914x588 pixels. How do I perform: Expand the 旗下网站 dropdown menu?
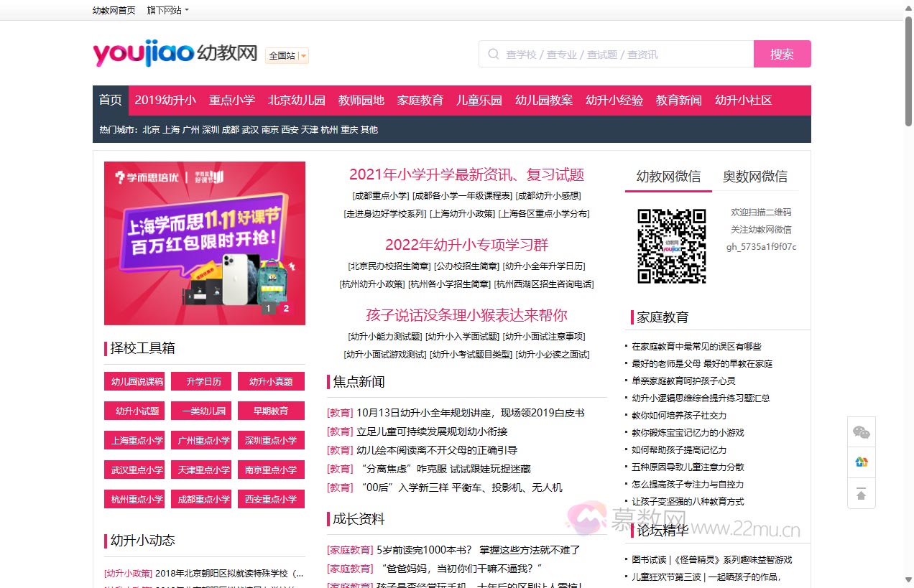coord(167,10)
